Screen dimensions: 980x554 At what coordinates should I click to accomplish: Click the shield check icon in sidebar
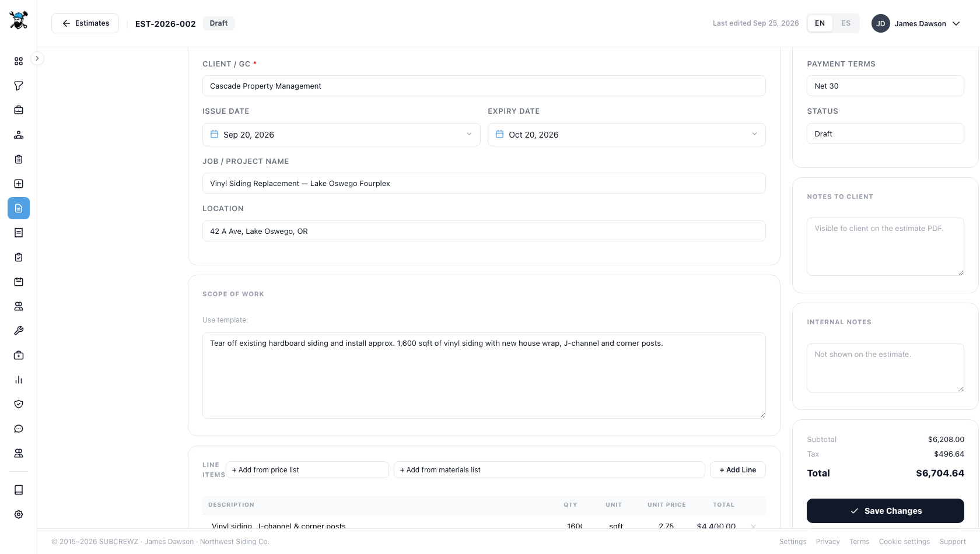pos(19,404)
